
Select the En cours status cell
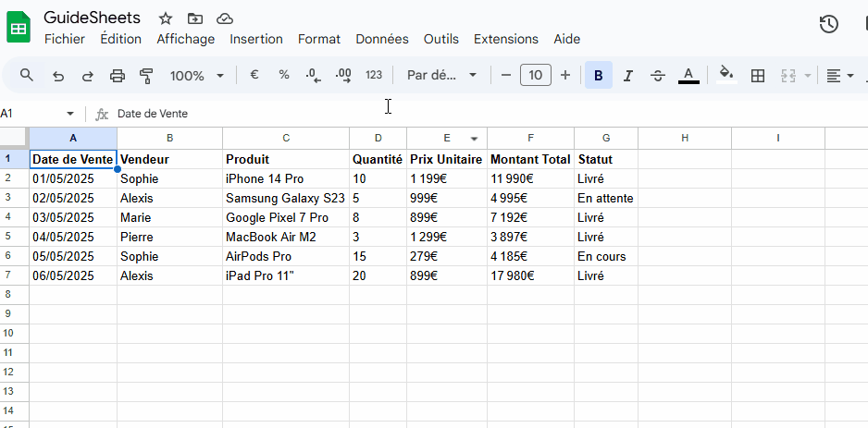tap(605, 256)
